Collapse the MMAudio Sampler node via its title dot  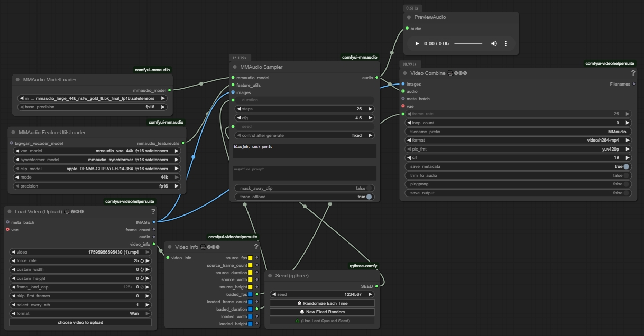pos(234,67)
